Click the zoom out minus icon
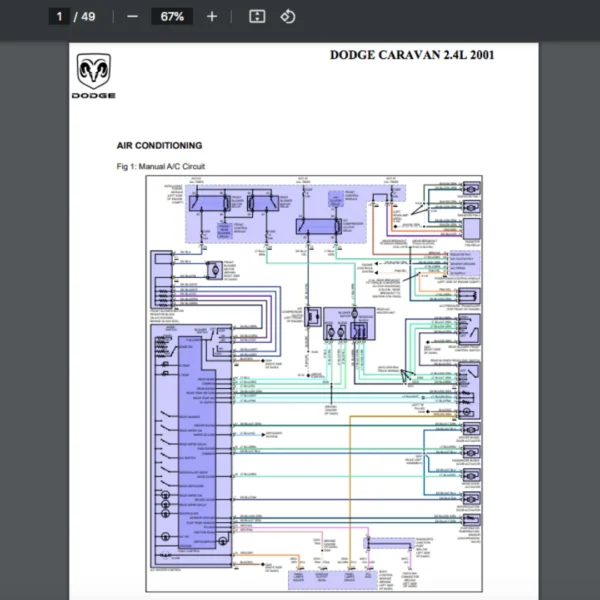 [133, 16]
